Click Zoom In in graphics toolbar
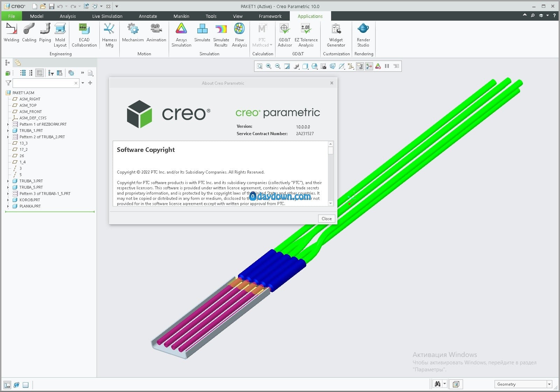This screenshot has width=560, height=392. [269, 66]
